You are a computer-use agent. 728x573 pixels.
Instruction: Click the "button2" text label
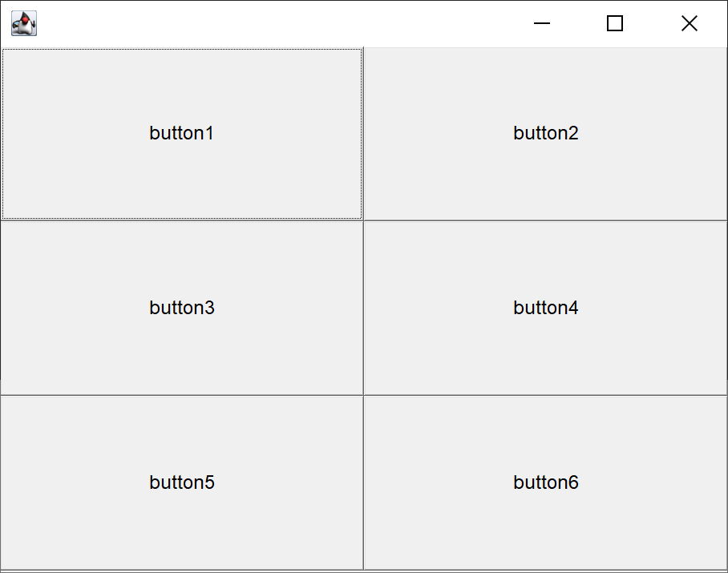point(545,133)
